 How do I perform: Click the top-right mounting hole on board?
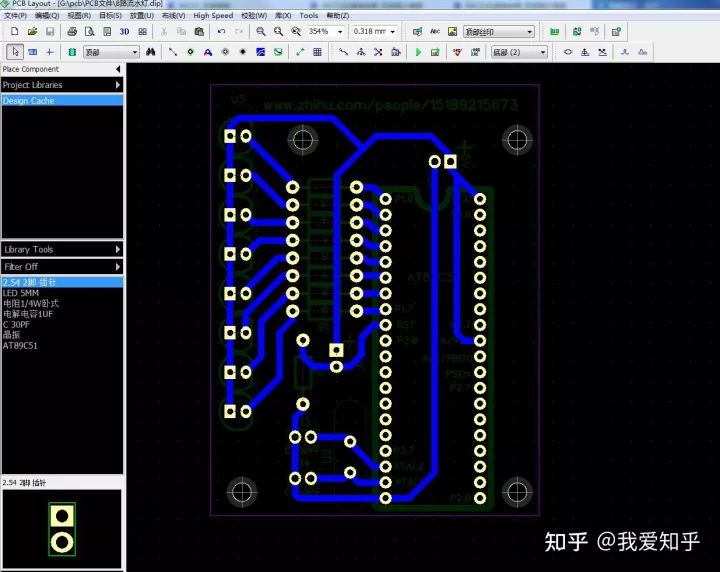point(517,140)
